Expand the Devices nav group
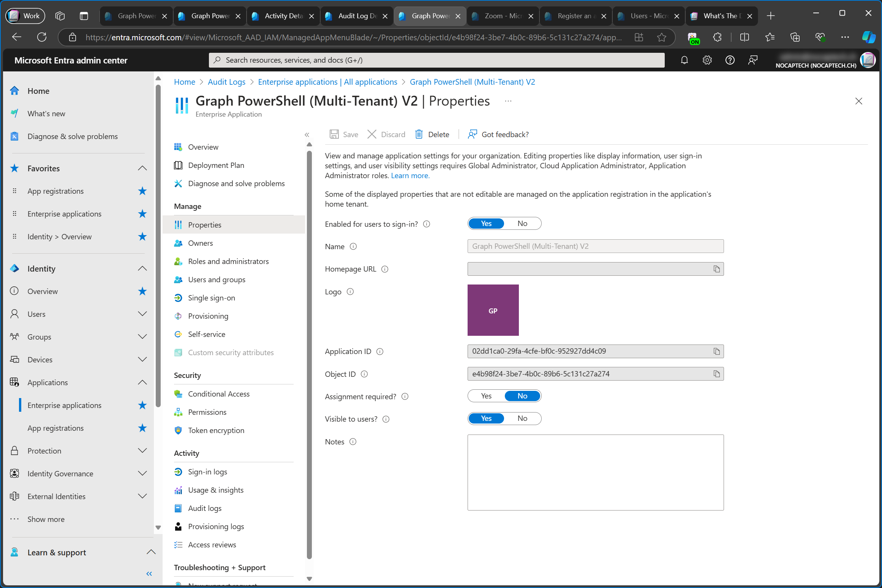This screenshot has width=882, height=588. 142,360
